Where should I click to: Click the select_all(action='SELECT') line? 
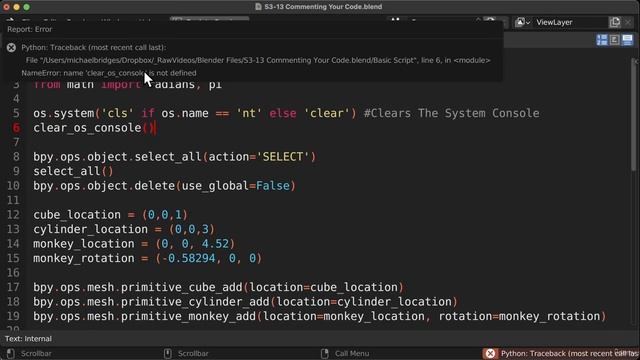click(x=175, y=157)
